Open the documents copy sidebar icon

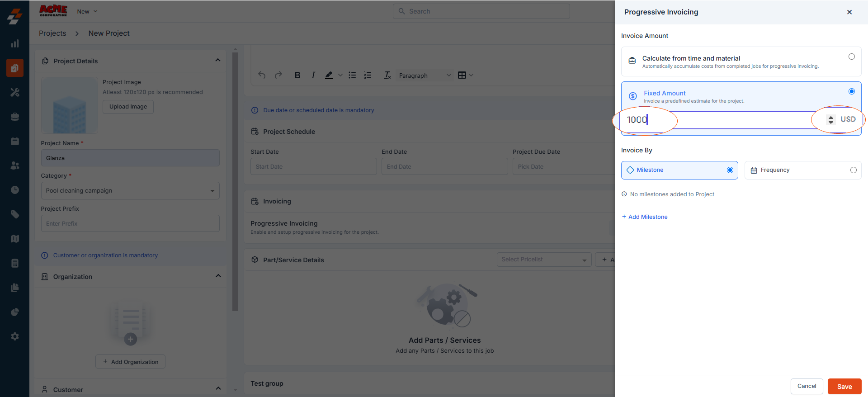(x=15, y=288)
